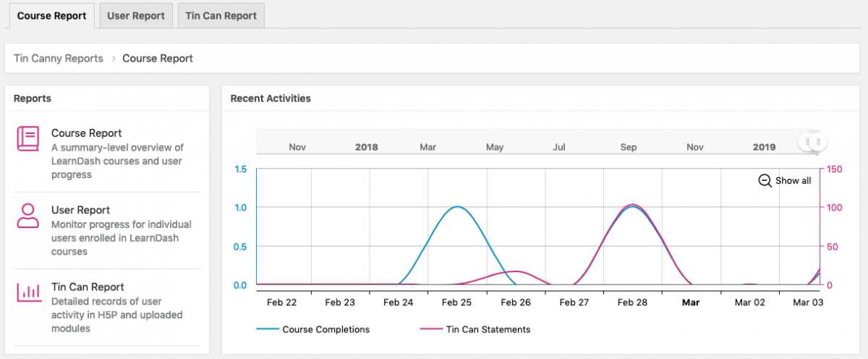Open the User Report sidebar title link
This screenshot has width=868, height=359.
click(x=80, y=210)
